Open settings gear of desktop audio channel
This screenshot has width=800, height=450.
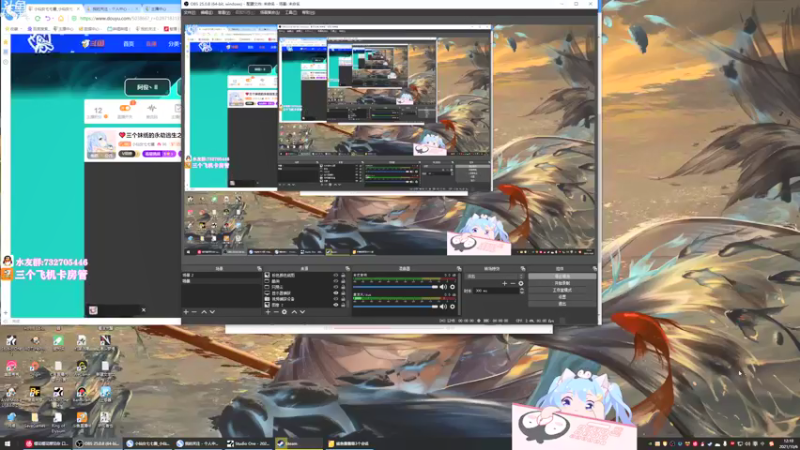pos(452,287)
